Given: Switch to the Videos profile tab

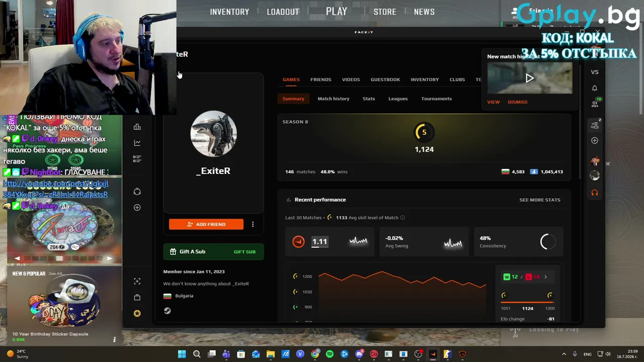Looking at the screenshot, I should click(x=351, y=79).
